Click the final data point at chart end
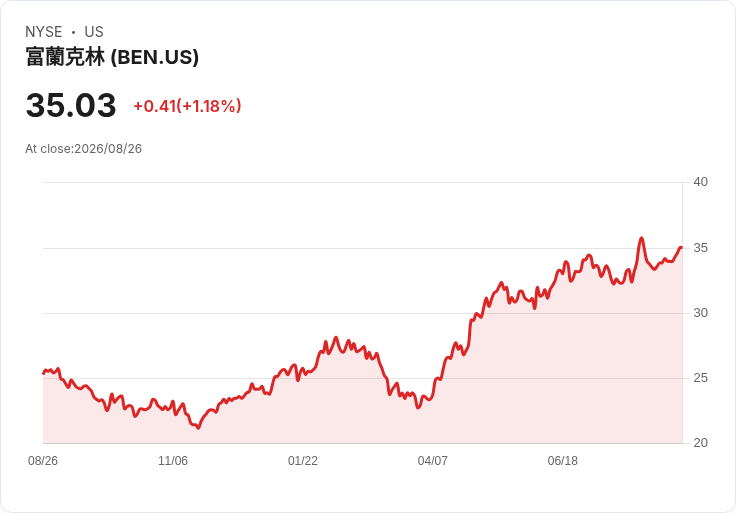Image resolution: width=736 pixels, height=513 pixels. 681,247
